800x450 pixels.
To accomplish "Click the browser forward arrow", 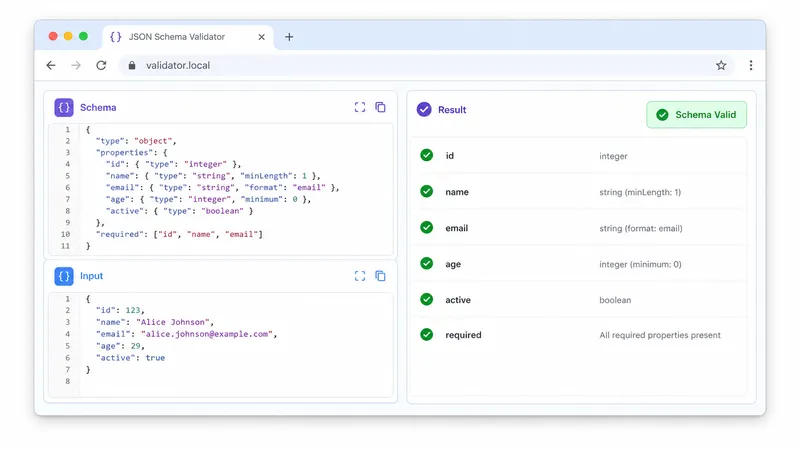I will [76, 65].
